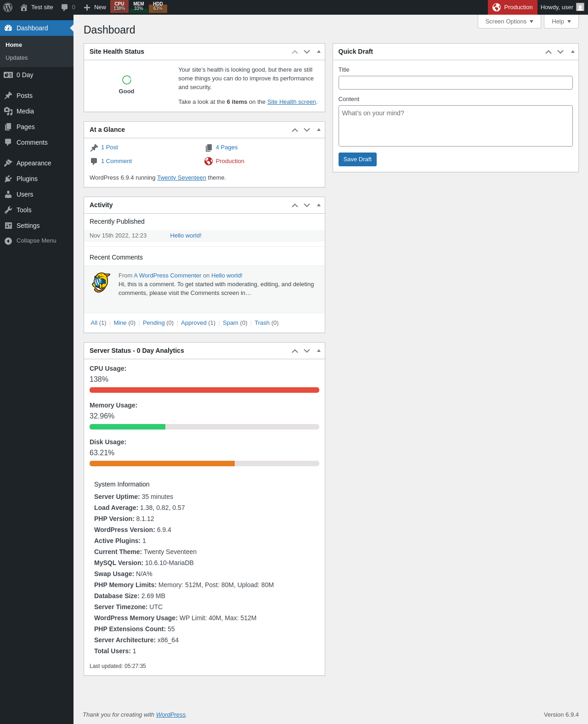
Task: Click the CPU 138% indicator in admin bar
Action: 119,6
